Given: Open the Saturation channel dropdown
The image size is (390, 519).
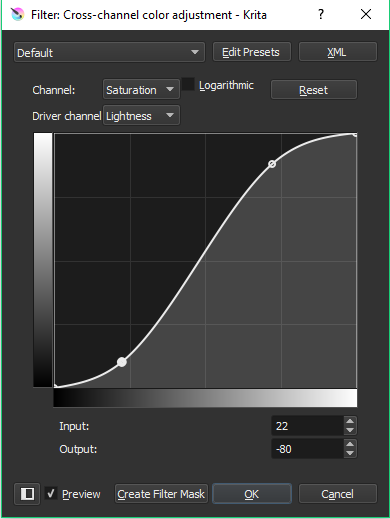Looking at the screenshot, I should click(x=141, y=89).
